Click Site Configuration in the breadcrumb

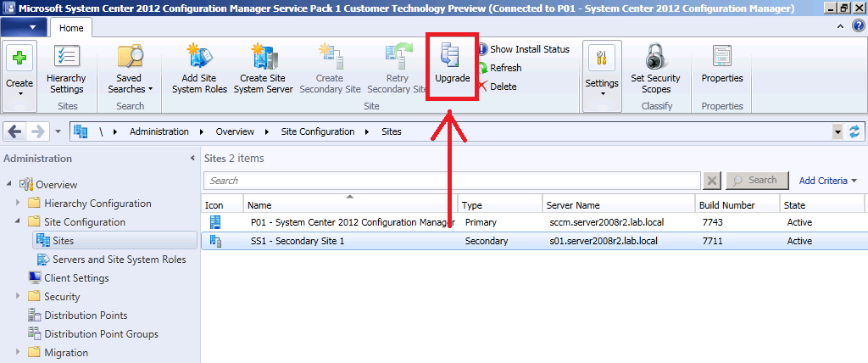[x=318, y=132]
